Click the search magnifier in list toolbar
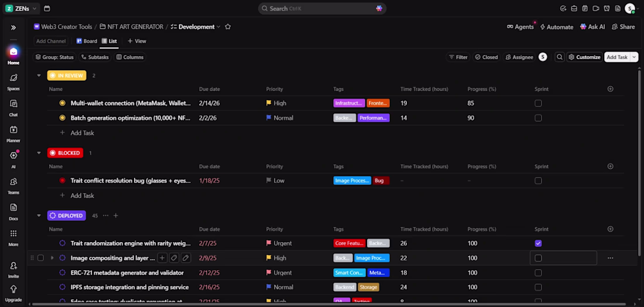This screenshot has height=307, width=644. (559, 57)
